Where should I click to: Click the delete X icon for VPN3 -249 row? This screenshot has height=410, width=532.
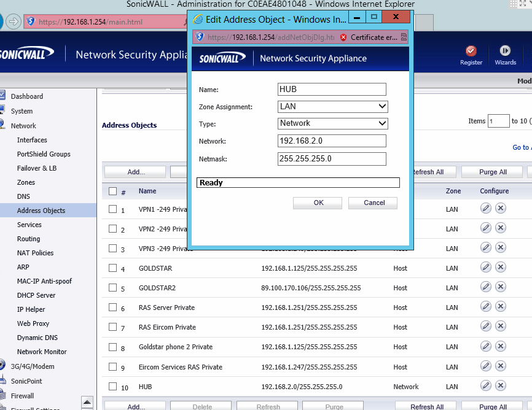[x=501, y=247]
